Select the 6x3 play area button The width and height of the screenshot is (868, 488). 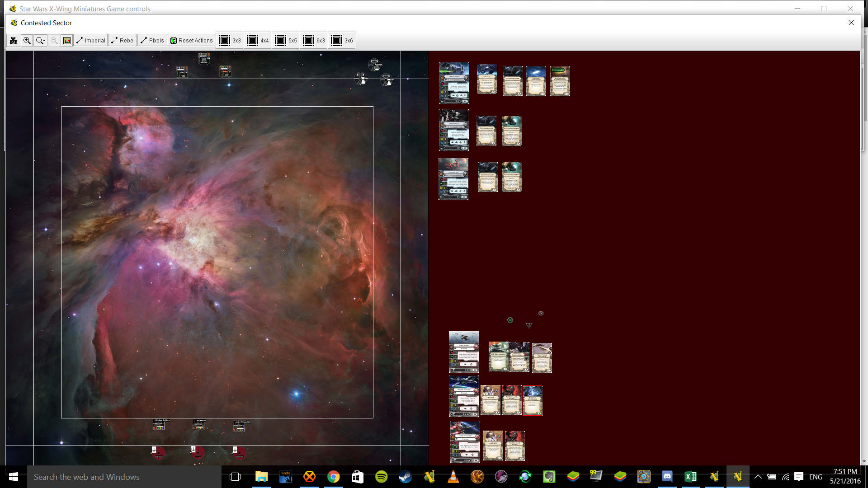click(x=314, y=41)
